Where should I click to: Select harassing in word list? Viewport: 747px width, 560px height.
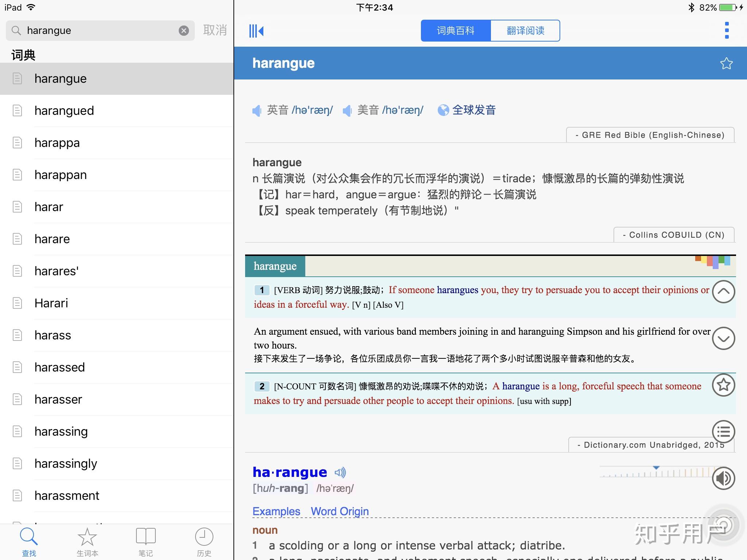click(x=117, y=432)
